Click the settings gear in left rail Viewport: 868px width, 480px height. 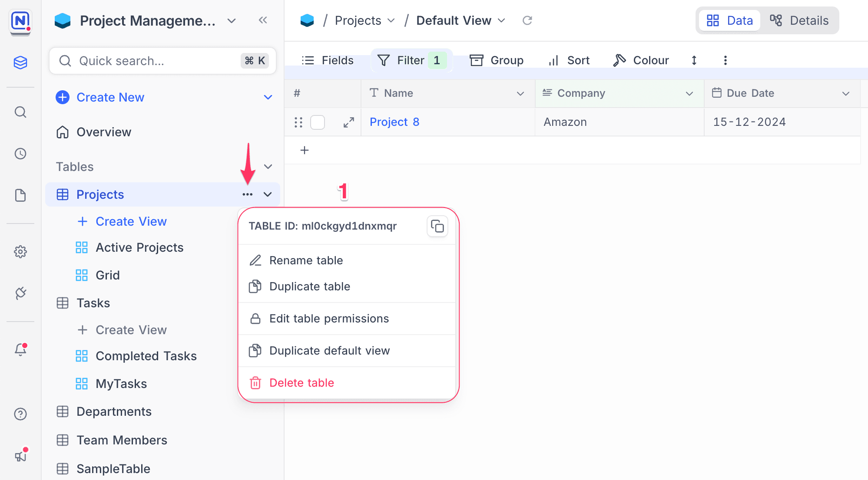pyautogui.click(x=20, y=252)
